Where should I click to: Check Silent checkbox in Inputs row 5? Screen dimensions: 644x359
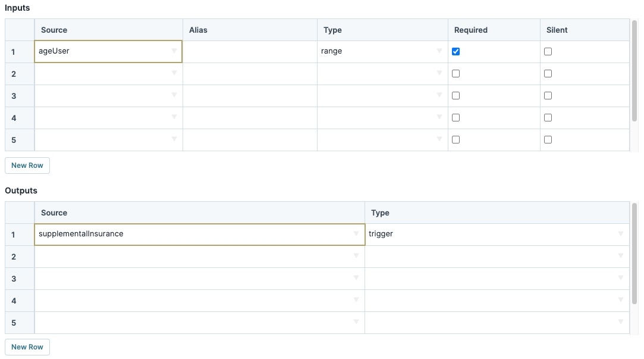tap(548, 140)
